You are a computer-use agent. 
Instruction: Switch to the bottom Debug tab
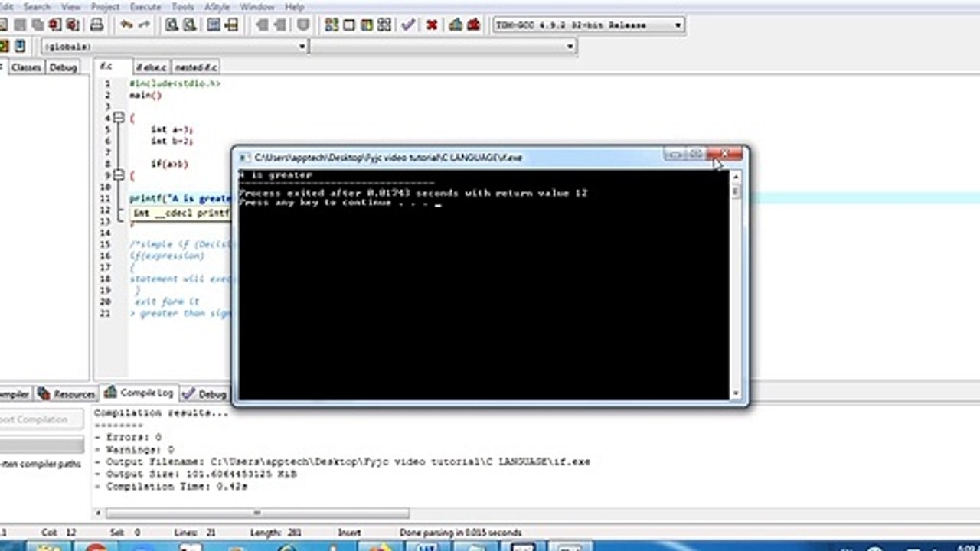[x=204, y=394]
